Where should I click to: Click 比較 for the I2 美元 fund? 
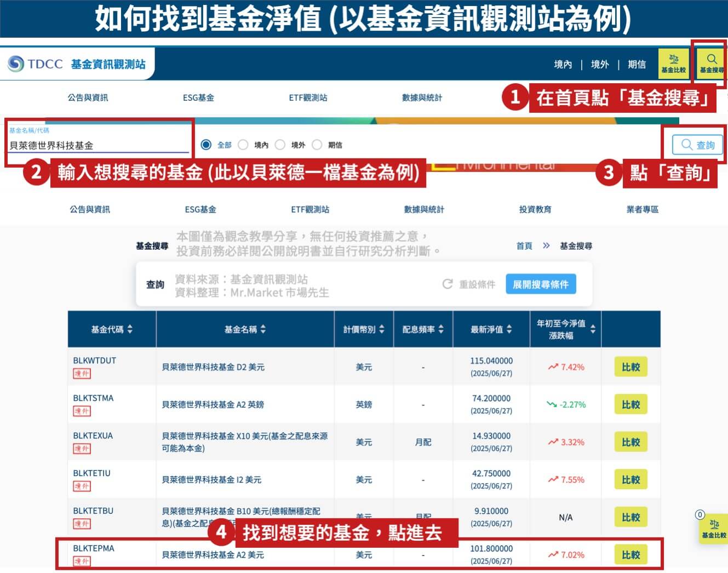pyautogui.click(x=630, y=479)
